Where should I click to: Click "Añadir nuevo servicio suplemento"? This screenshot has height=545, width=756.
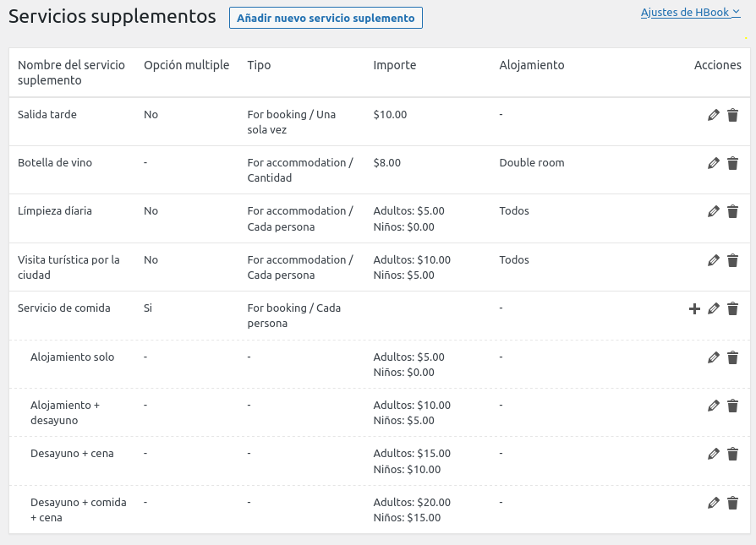(x=326, y=18)
